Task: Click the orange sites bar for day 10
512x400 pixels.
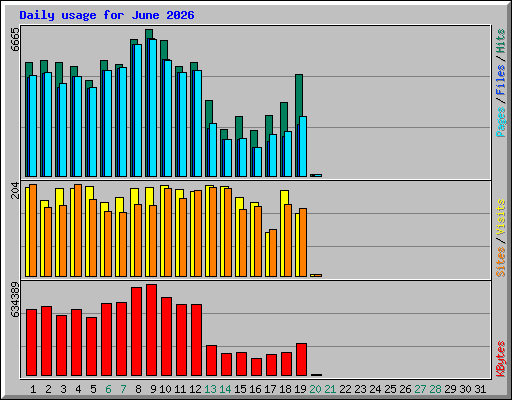Action: coord(168,232)
